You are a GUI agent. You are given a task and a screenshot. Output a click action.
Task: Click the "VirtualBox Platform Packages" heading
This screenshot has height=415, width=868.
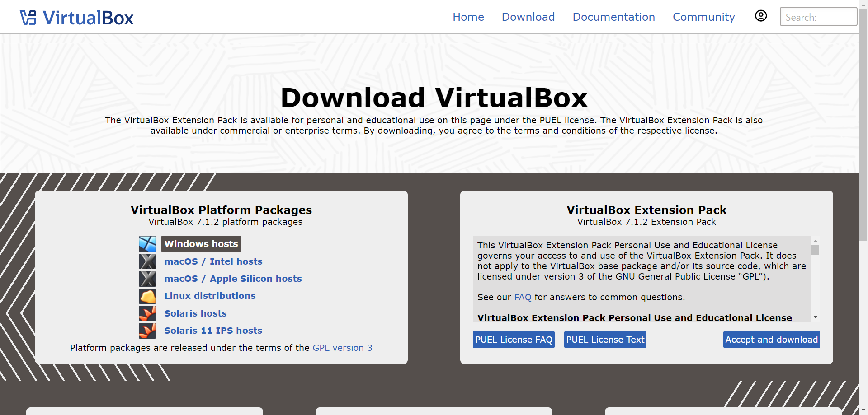pos(221,210)
